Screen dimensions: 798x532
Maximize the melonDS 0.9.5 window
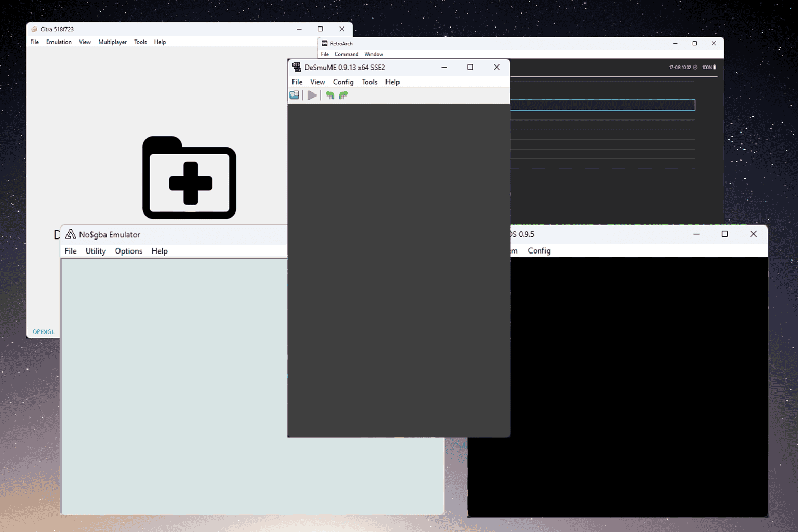pos(725,234)
